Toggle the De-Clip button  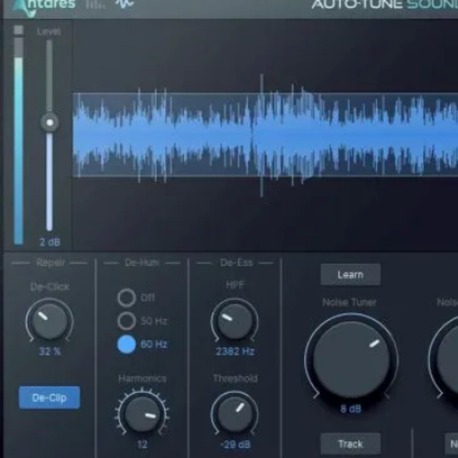(49, 397)
